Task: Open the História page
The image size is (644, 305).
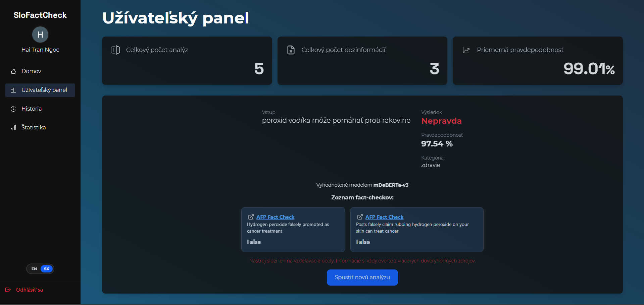Action: coord(40,109)
